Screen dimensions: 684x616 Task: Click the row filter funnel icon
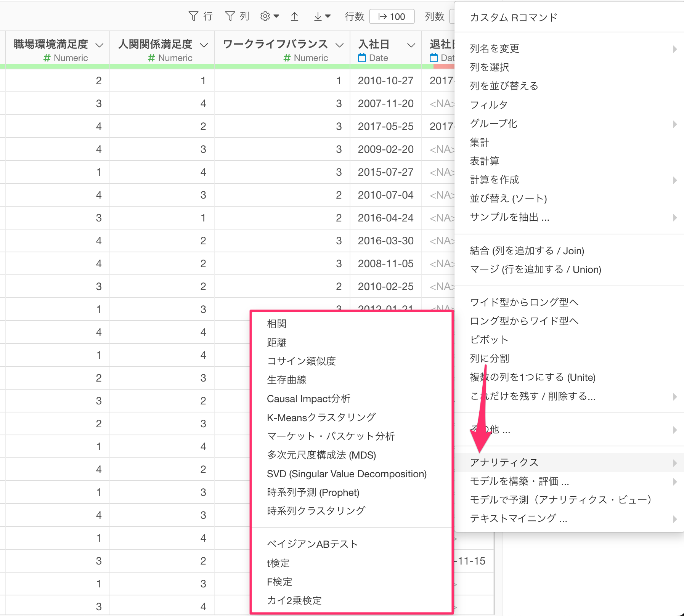pyautogui.click(x=193, y=16)
